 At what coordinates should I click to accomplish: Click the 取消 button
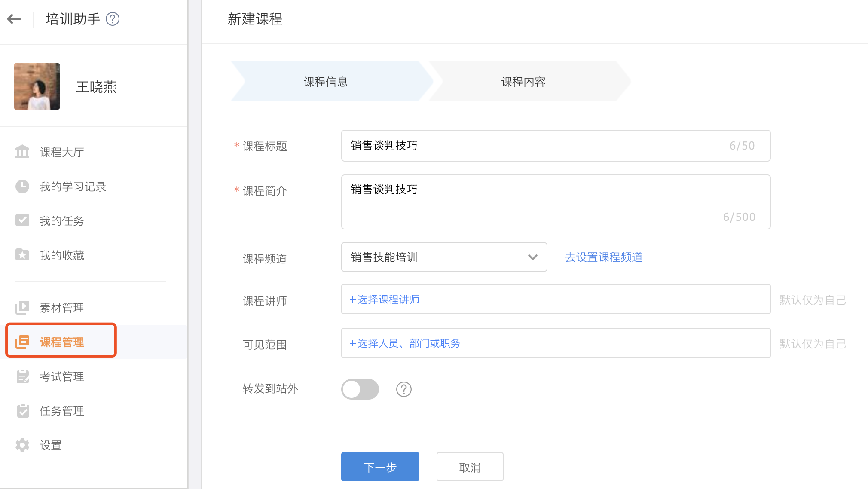pyautogui.click(x=470, y=467)
